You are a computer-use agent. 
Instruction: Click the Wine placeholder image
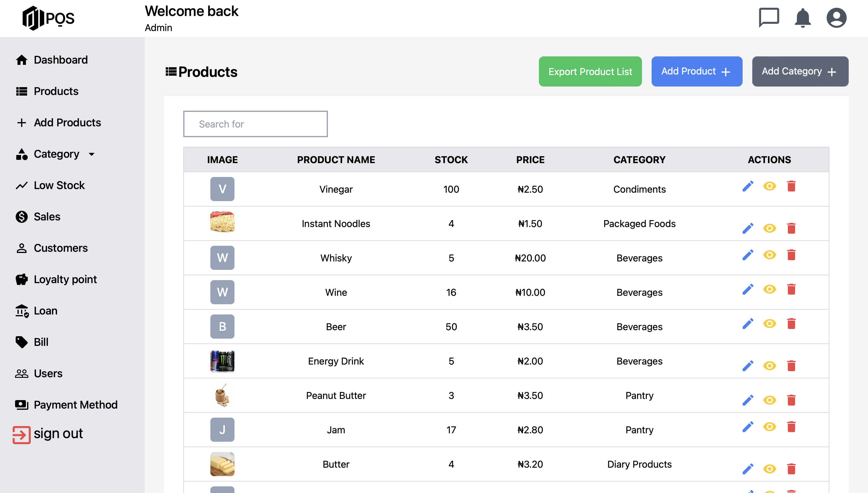222,292
